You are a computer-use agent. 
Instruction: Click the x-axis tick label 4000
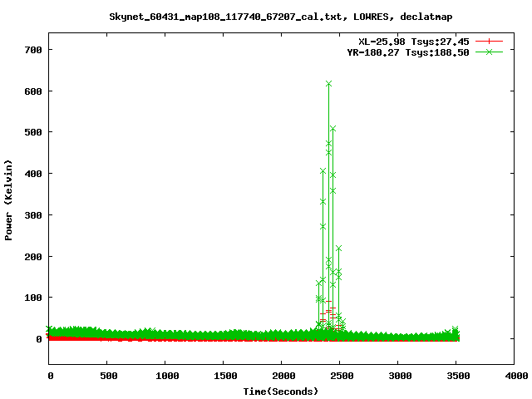click(516, 376)
